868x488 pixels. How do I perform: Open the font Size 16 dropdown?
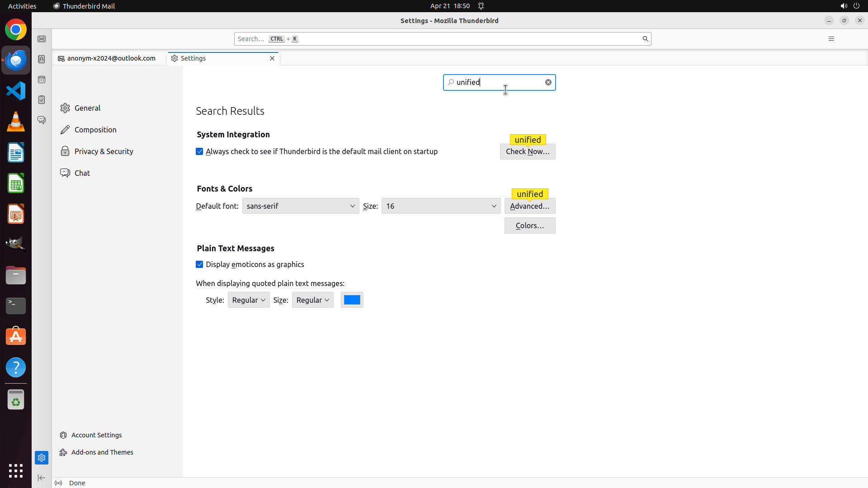click(x=441, y=206)
